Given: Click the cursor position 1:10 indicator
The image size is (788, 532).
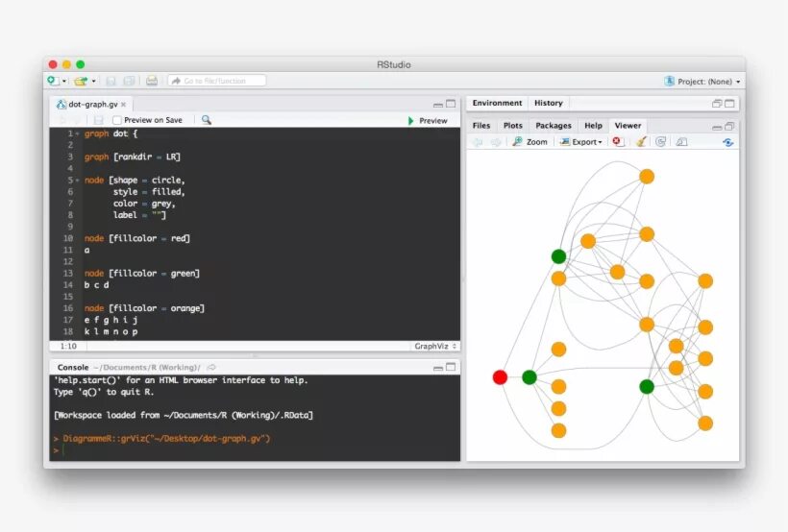Looking at the screenshot, I should coord(68,346).
